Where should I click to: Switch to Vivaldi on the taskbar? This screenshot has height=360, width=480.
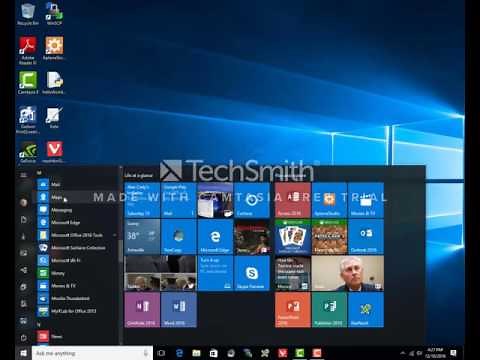click(x=283, y=353)
